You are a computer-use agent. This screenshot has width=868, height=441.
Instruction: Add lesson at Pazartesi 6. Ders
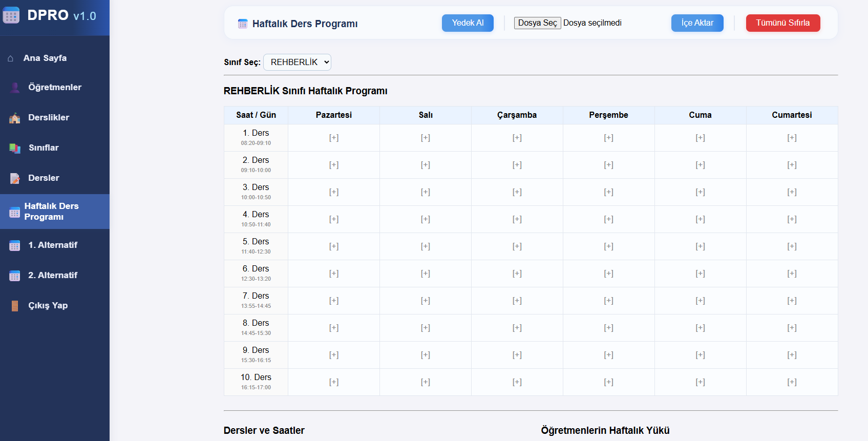pos(334,274)
